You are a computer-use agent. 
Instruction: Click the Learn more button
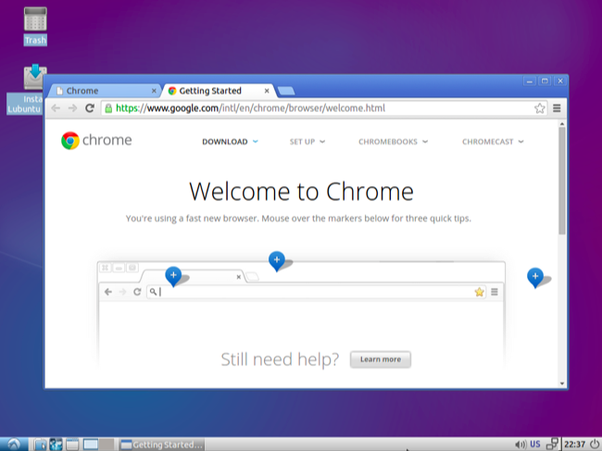(x=380, y=360)
